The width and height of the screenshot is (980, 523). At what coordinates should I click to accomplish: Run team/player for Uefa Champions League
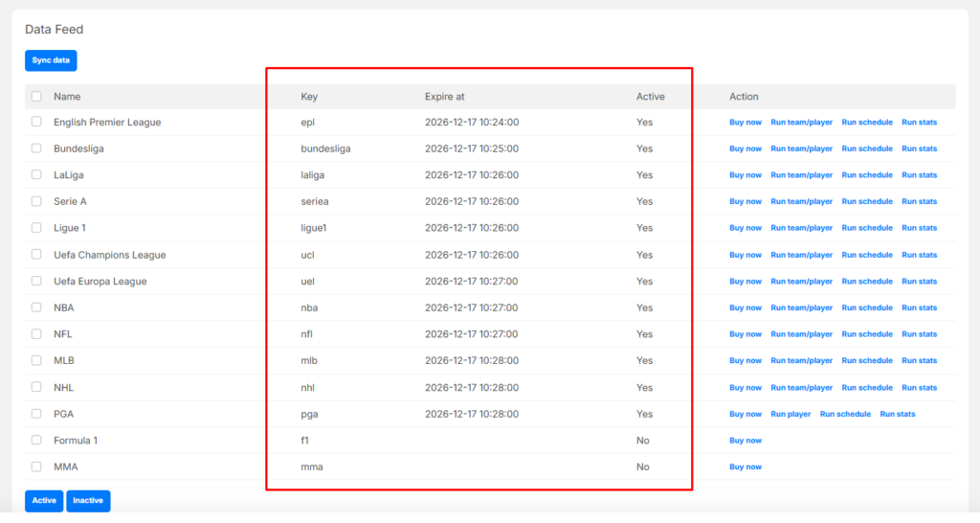(802, 256)
